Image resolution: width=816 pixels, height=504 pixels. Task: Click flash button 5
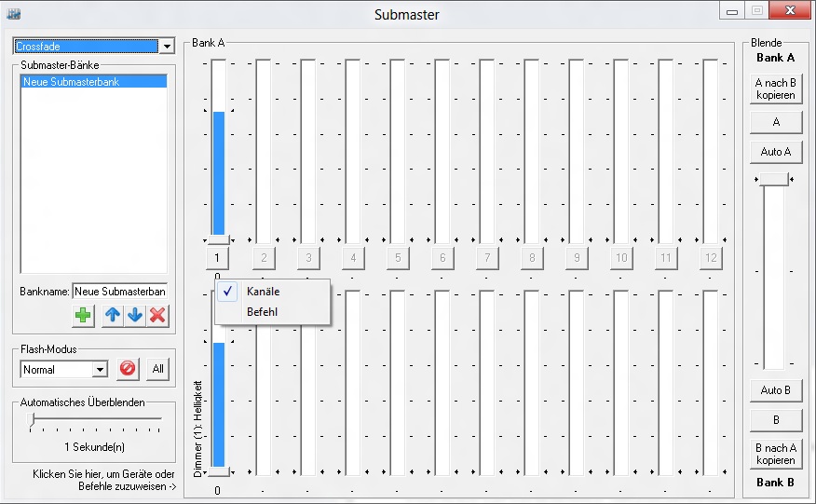pyautogui.click(x=398, y=258)
